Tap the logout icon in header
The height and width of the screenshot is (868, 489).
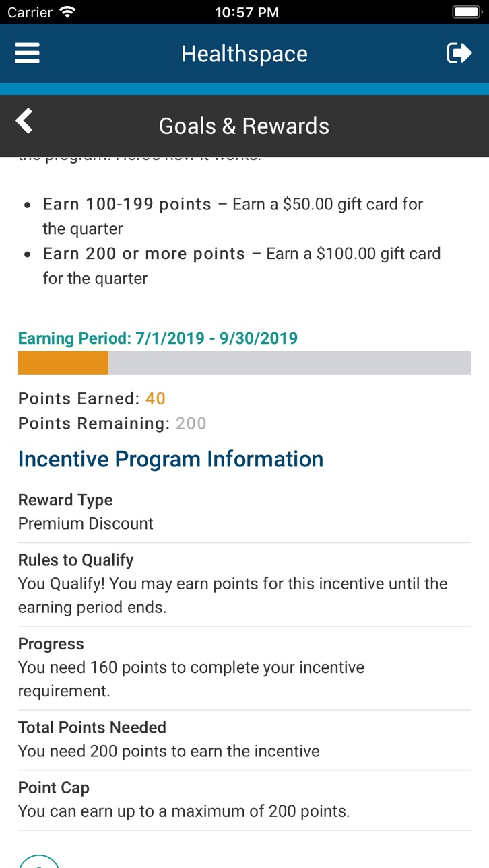[459, 53]
